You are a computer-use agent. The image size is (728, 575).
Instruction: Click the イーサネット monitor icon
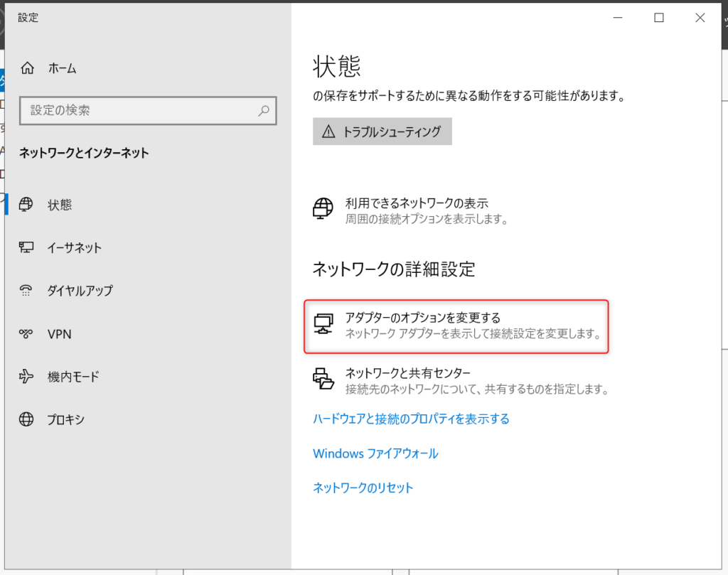tap(27, 247)
